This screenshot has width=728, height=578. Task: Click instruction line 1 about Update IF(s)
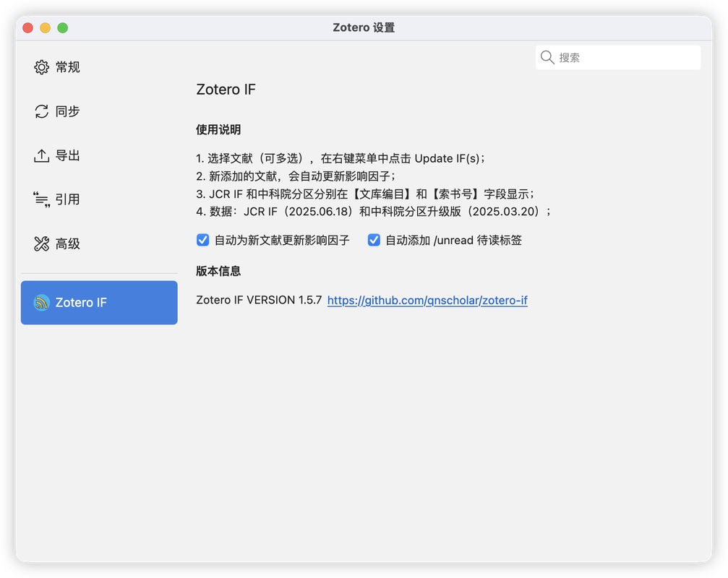coord(341,159)
